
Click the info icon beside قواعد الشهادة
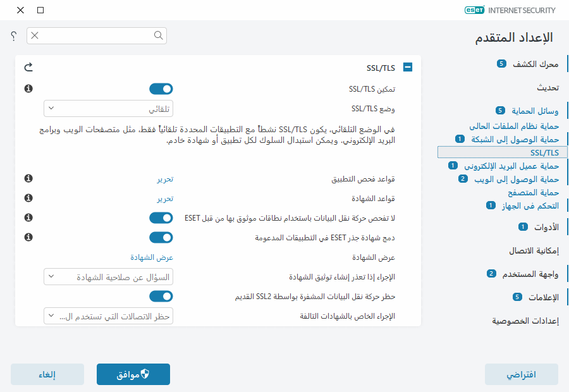click(x=28, y=198)
